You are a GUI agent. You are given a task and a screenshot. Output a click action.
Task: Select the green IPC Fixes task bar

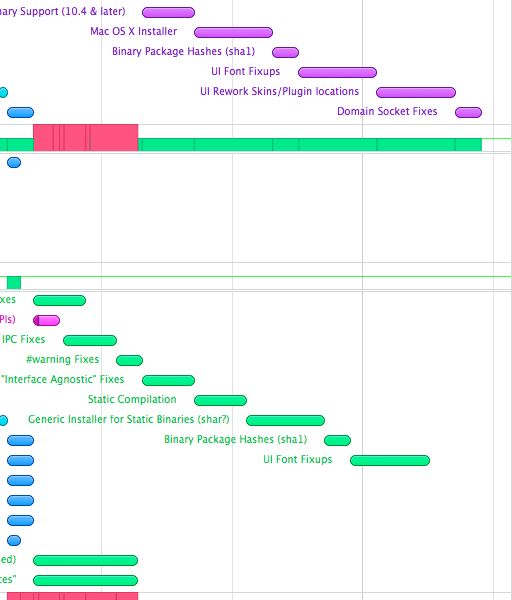pyautogui.click(x=90, y=340)
